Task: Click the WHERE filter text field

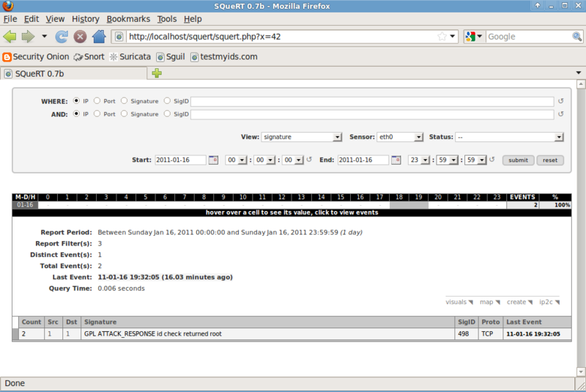Action: [x=372, y=101]
